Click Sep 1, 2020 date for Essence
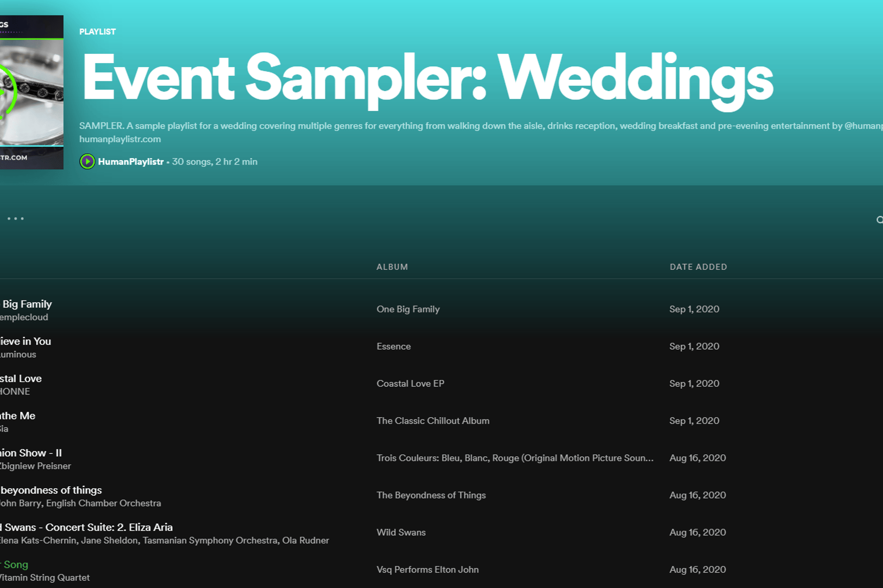This screenshot has height=588, width=883. click(x=694, y=346)
